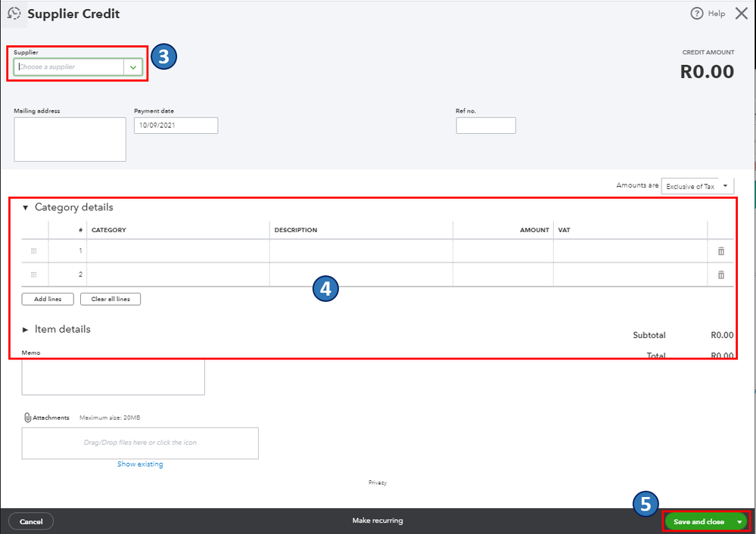This screenshot has height=534, width=756.
Task: Click the Description cell in line 2
Action: coord(361,275)
